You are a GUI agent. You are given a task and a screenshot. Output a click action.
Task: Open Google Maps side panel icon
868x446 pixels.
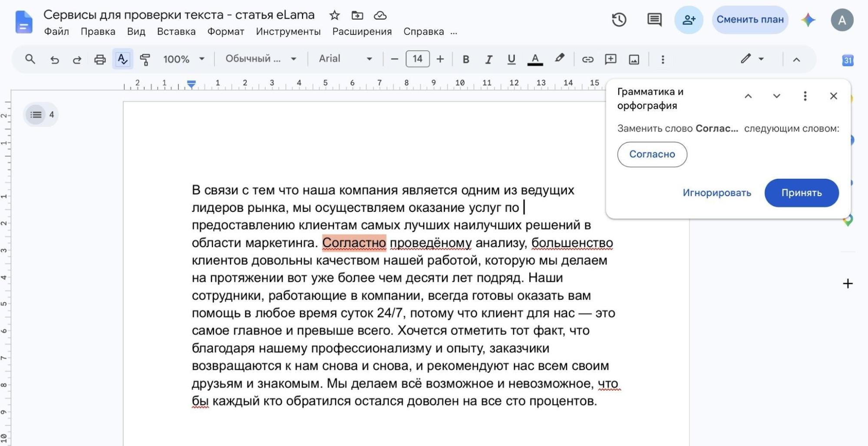(x=848, y=220)
